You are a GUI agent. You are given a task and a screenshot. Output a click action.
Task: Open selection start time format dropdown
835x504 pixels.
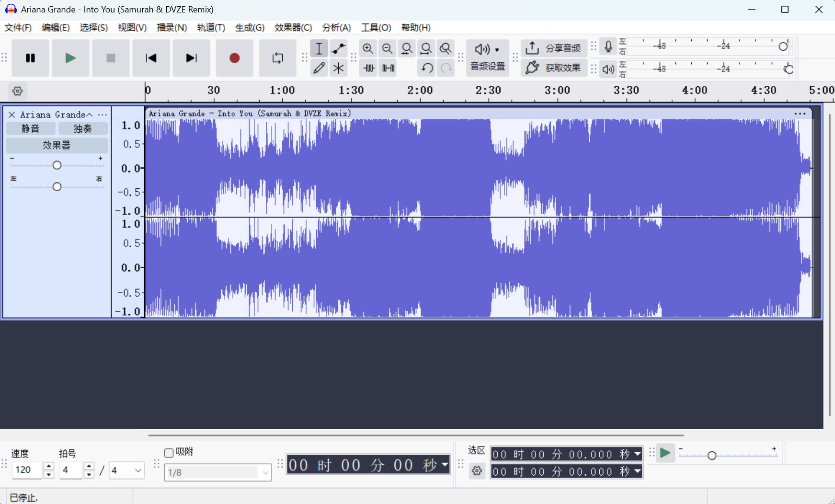click(638, 454)
